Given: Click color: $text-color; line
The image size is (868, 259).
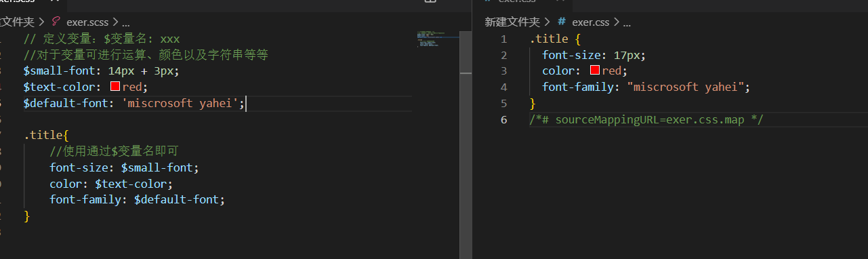Looking at the screenshot, I should click(x=111, y=184).
